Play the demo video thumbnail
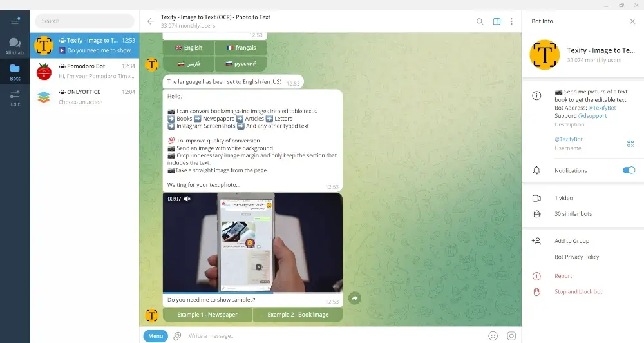Screen dimensions: 644x343 (252, 242)
